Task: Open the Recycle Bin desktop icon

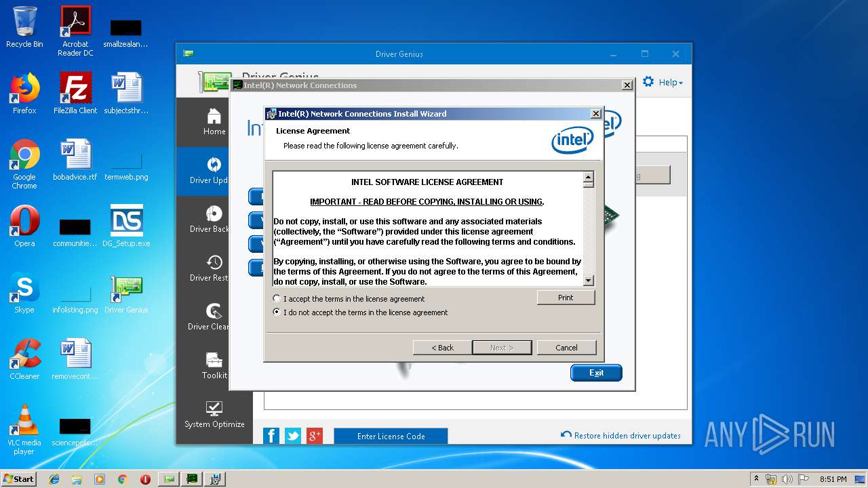Action: (x=24, y=27)
